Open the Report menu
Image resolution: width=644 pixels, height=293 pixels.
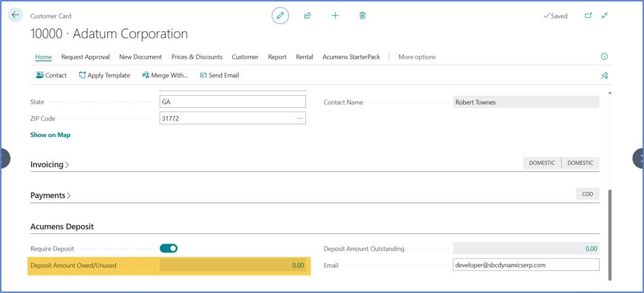(x=277, y=57)
